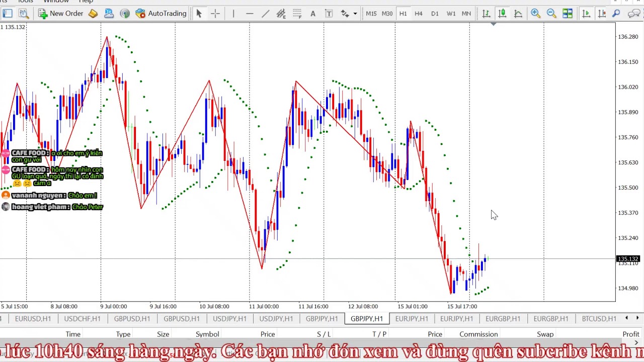Sort terminal by Size column
The image size is (644, 362).
tap(163, 334)
